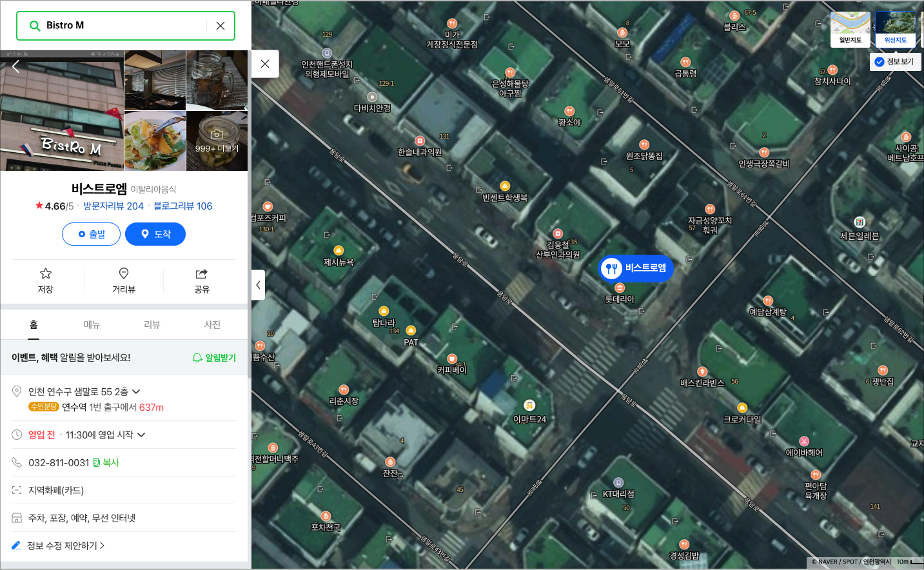Screen dimensions: 924x570
Task: Click the 경성김밥 map marker
Action: (684, 545)
